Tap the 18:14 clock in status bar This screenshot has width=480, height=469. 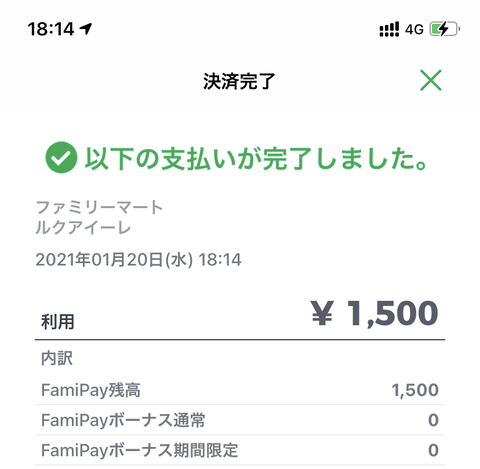[51, 29]
